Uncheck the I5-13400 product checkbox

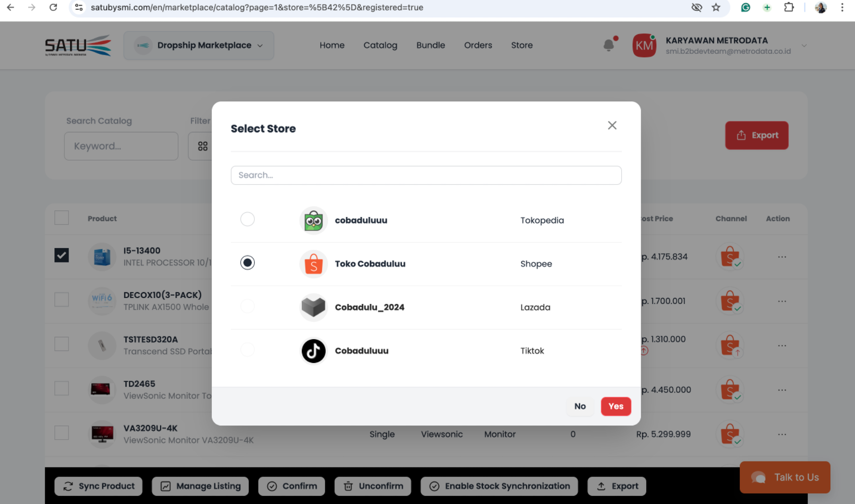click(x=62, y=255)
